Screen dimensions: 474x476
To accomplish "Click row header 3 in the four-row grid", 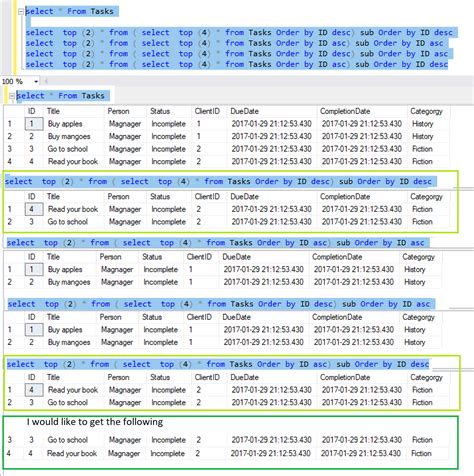I will [9, 149].
